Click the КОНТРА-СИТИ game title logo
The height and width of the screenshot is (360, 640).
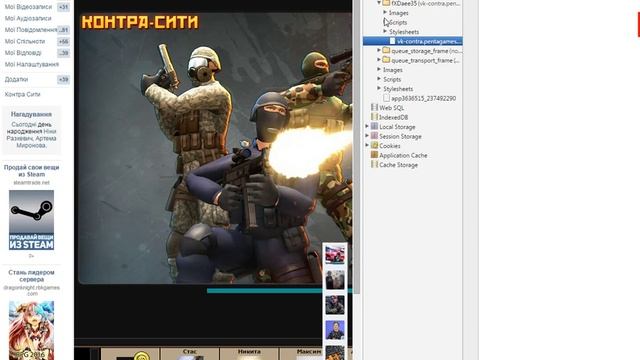coord(140,22)
